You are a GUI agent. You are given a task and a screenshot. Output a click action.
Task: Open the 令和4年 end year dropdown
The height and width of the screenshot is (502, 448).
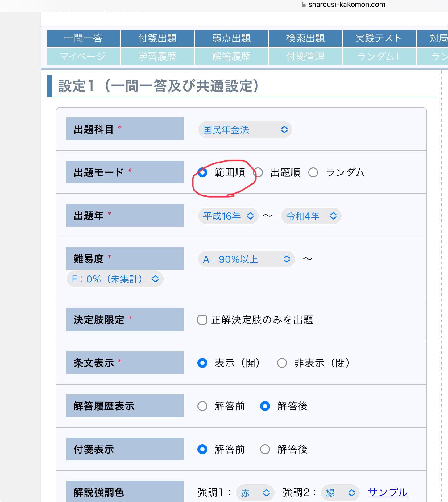point(311,216)
